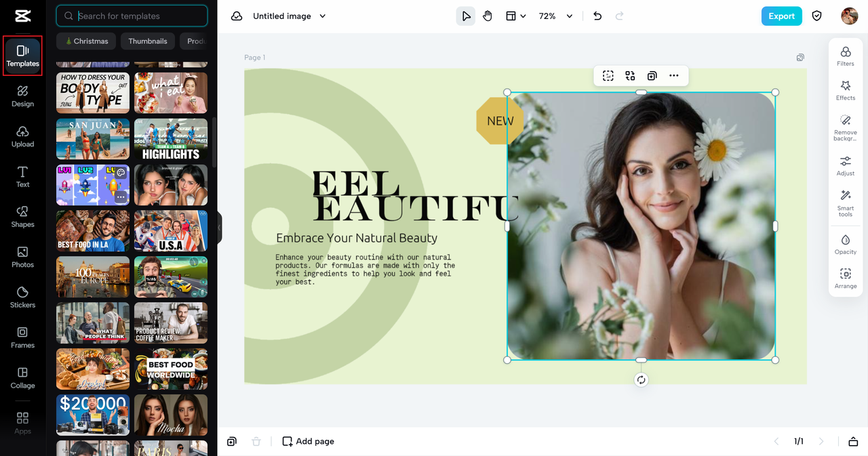Open the Apps panel
This screenshot has height=456, width=868.
coord(22,423)
